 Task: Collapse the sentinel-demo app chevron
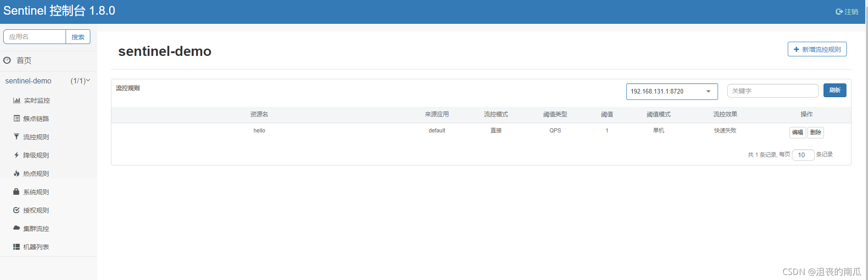[88, 80]
